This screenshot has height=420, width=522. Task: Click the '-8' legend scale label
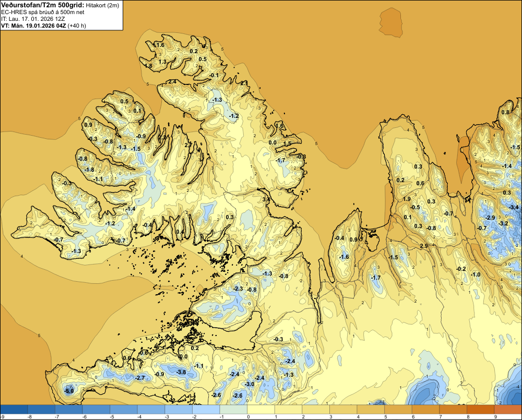click(29, 417)
